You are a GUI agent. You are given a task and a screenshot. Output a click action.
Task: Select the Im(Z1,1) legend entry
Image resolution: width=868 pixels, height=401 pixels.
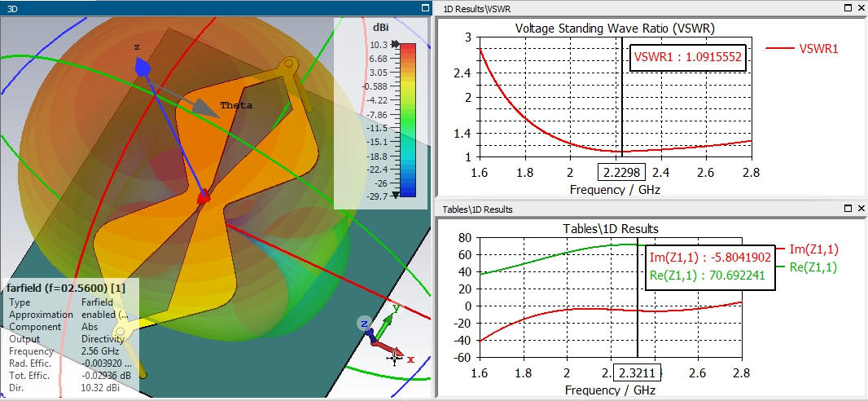(807, 249)
